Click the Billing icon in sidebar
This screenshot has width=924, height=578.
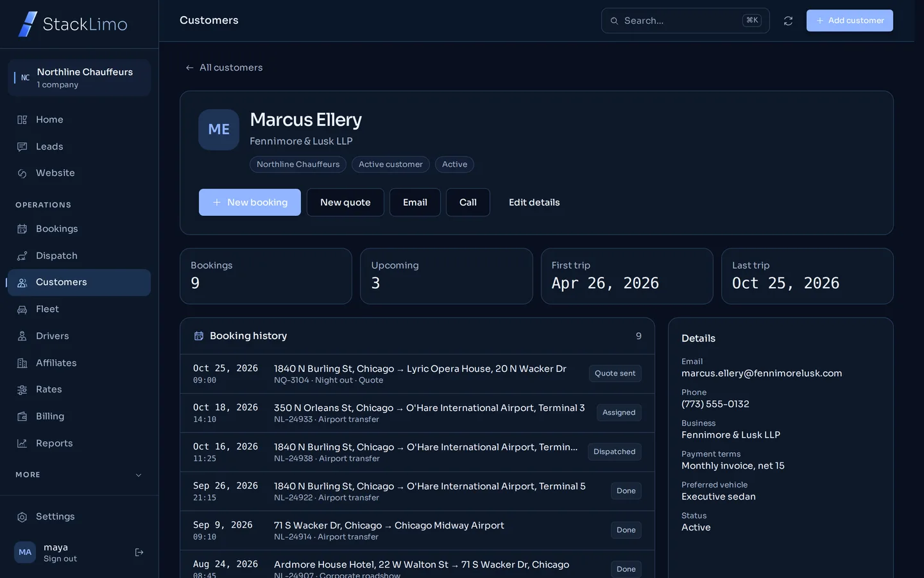(22, 417)
